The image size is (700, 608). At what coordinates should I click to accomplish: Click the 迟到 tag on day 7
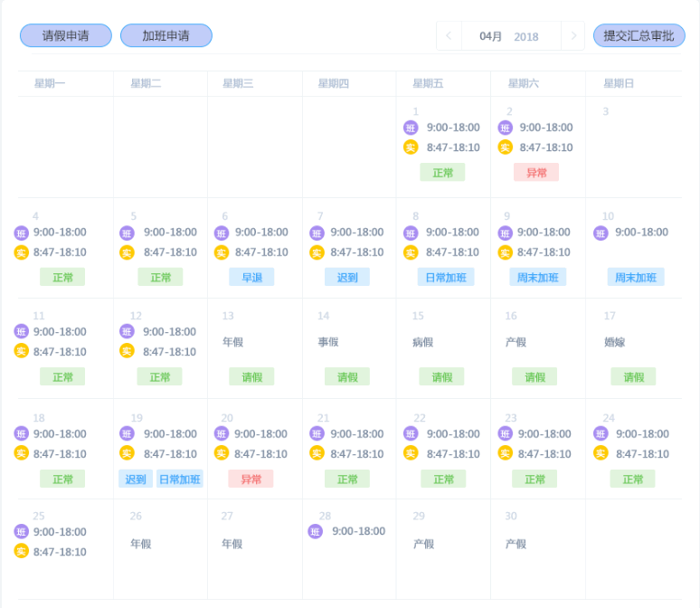coord(347,277)
